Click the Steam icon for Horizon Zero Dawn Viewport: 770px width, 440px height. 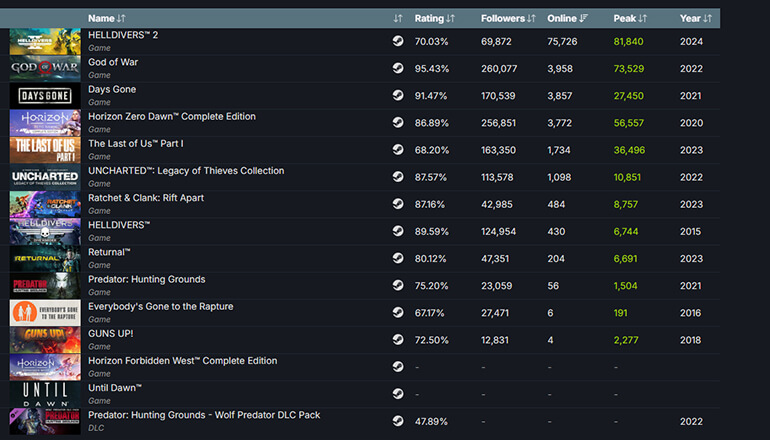point(398,122)
